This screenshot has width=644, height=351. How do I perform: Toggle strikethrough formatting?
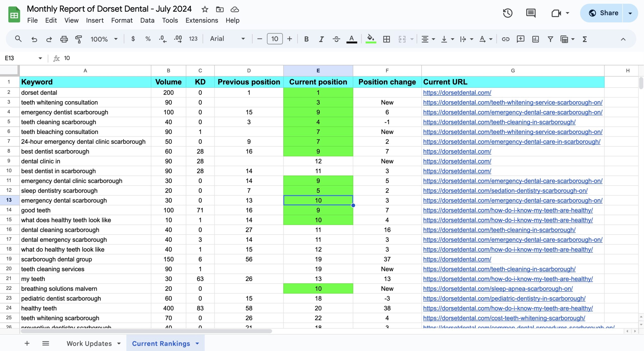point(336,39)
